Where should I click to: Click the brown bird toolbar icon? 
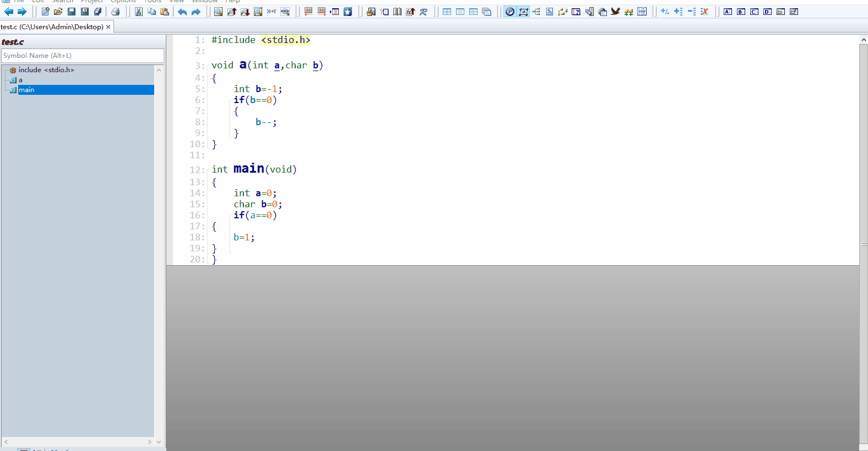[615, 12]
